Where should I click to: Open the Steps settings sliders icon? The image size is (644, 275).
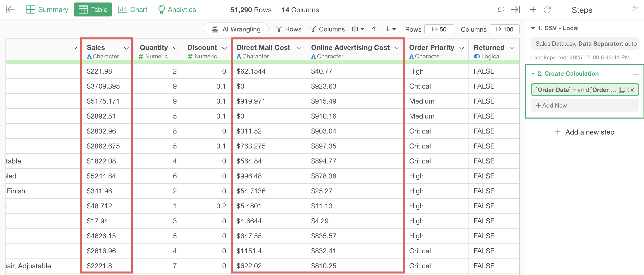coord(635,9)
